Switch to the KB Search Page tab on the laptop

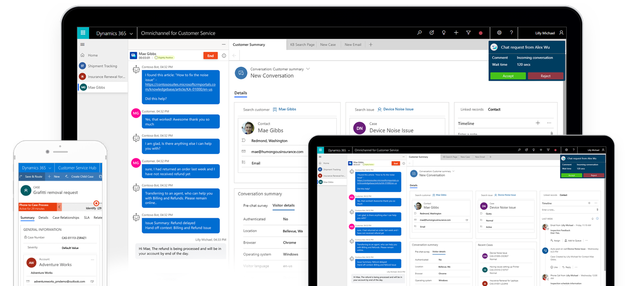tap(302, 44)
